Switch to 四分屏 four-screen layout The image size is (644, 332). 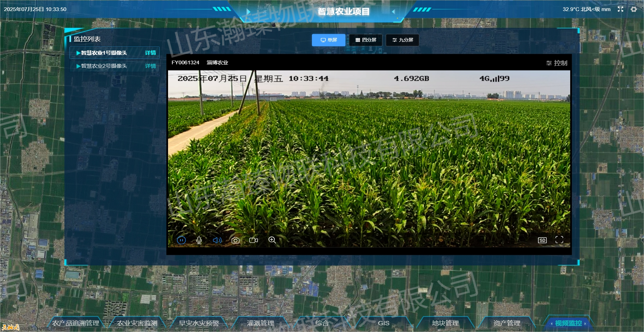(x=366, y=40)
